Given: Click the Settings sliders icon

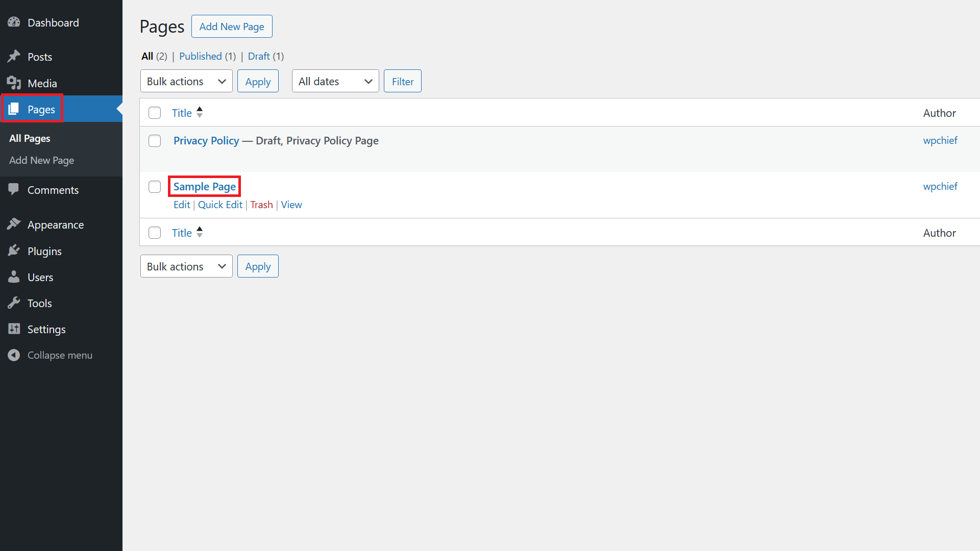Looking at the screenshot, I should [14, 329].
